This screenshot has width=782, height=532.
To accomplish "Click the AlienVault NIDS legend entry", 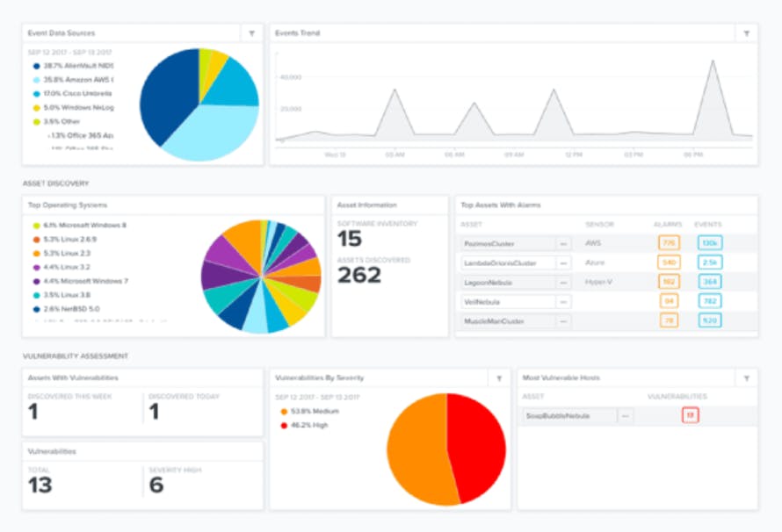I will [x=79, y=66].
